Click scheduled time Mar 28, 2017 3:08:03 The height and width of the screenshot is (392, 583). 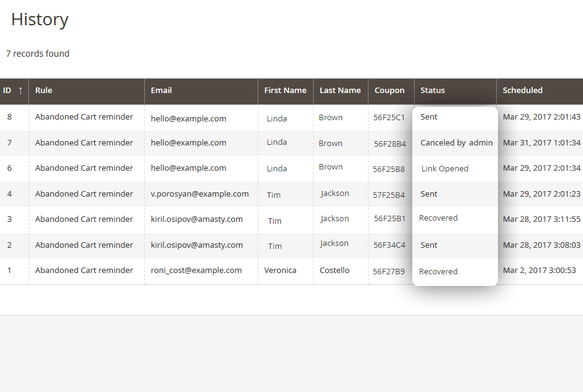[542, 245]
